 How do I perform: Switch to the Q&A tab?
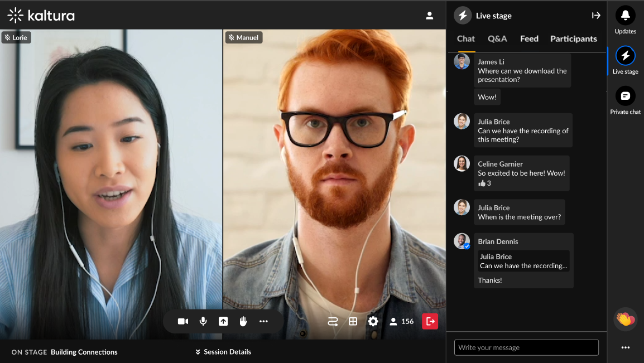[x=497, y=39]
